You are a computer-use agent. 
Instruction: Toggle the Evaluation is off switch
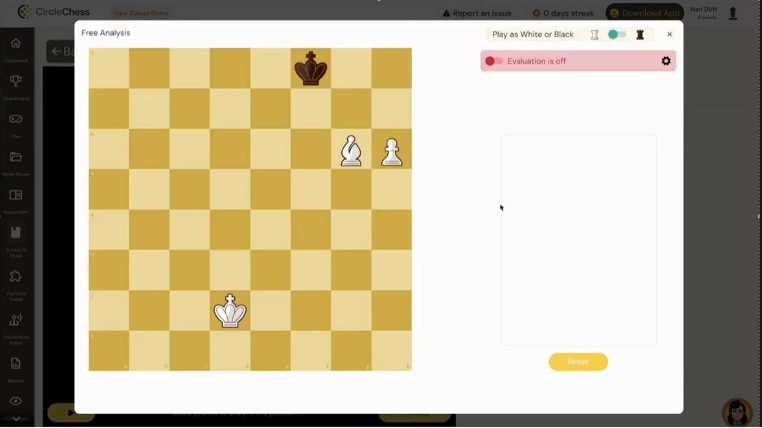(x=494, y=61)
